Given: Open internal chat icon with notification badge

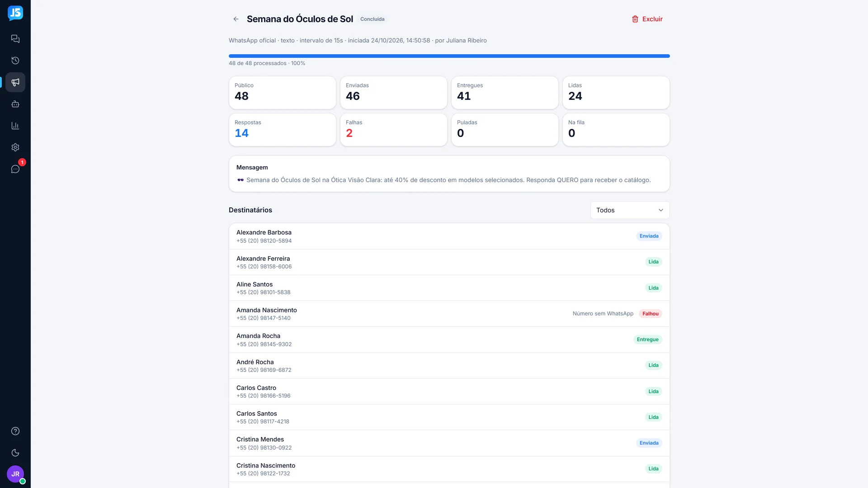Looking at the screenshot, I should click(15, 169).
